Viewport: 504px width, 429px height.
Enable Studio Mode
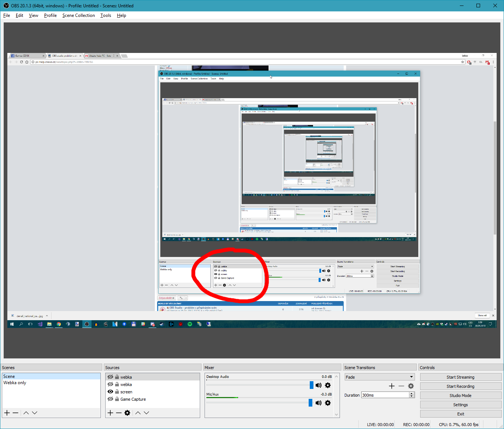461,396
